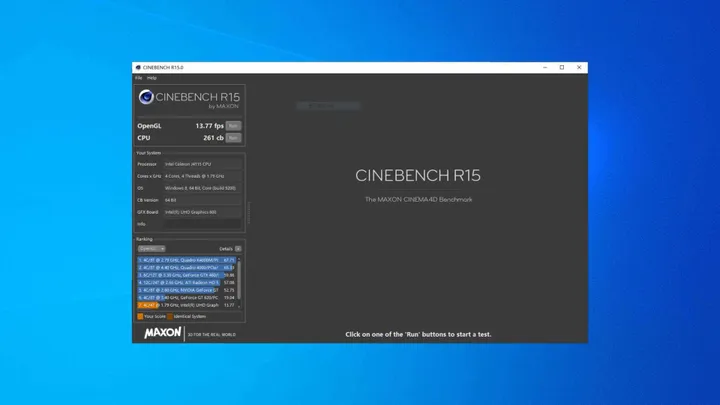Minimize the Cinebench R15.0 window
Screen dimensions: 720x405
click(x=545, y=68)
